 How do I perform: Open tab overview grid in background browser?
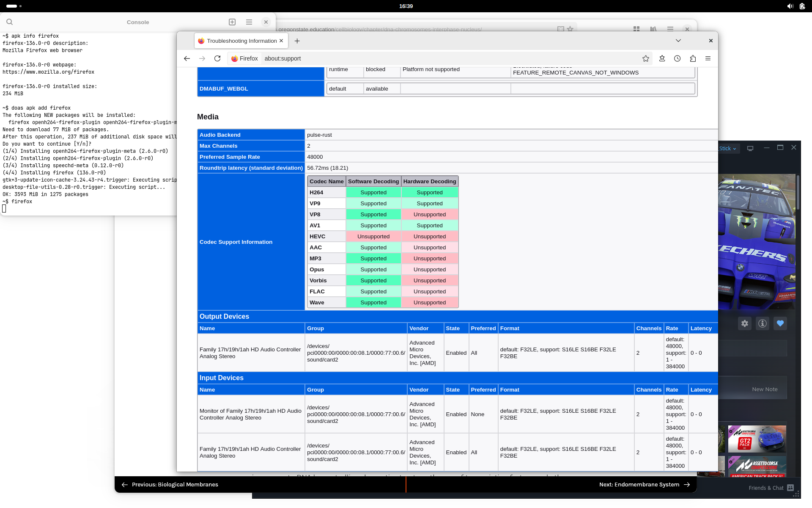636,29
